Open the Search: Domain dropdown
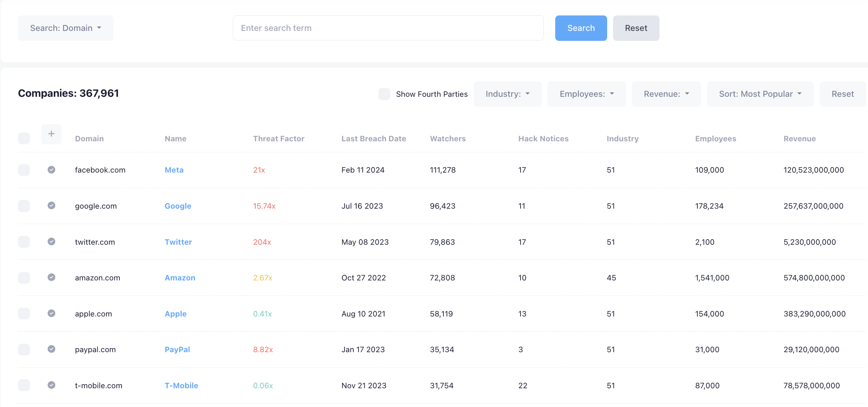Viewport: 868px width, 407px height. pos(66,28)
